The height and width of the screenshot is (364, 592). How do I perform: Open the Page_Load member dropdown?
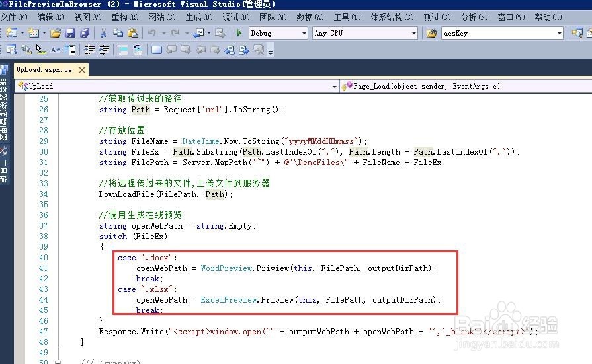click(x=466, y=86)
